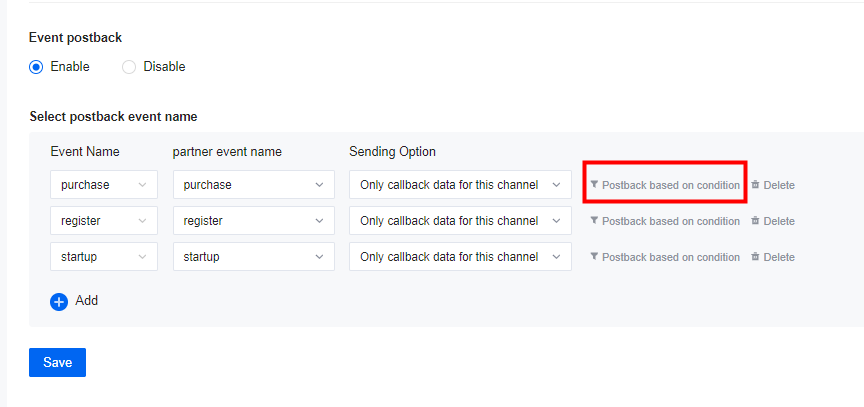Viewport: 864px width, 407px height.
Task: Click the filter icon in the purchase row
Action: coord(594,185)
